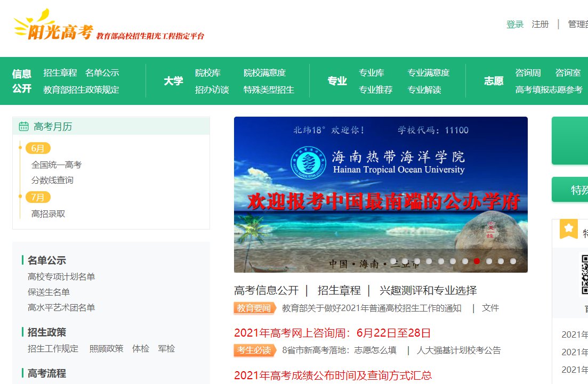Viewport: 588px width, 384px height.
Task: Open 招生章程 heading link below banner
Action: pos(339,290)
